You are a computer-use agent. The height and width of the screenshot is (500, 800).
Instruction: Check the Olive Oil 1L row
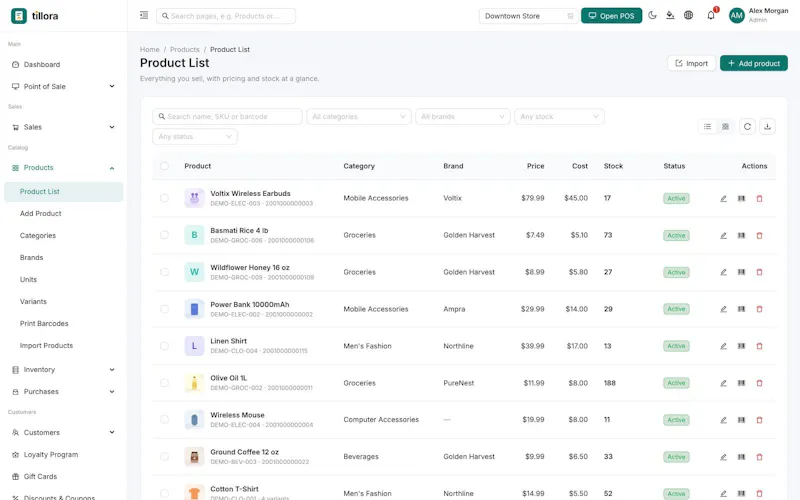[x=164, y=383]
